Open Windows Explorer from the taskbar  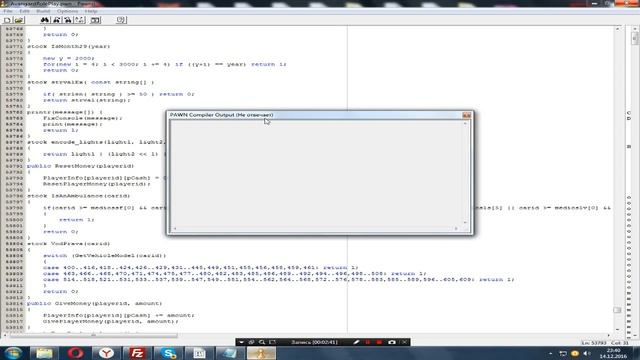[44, 353]
